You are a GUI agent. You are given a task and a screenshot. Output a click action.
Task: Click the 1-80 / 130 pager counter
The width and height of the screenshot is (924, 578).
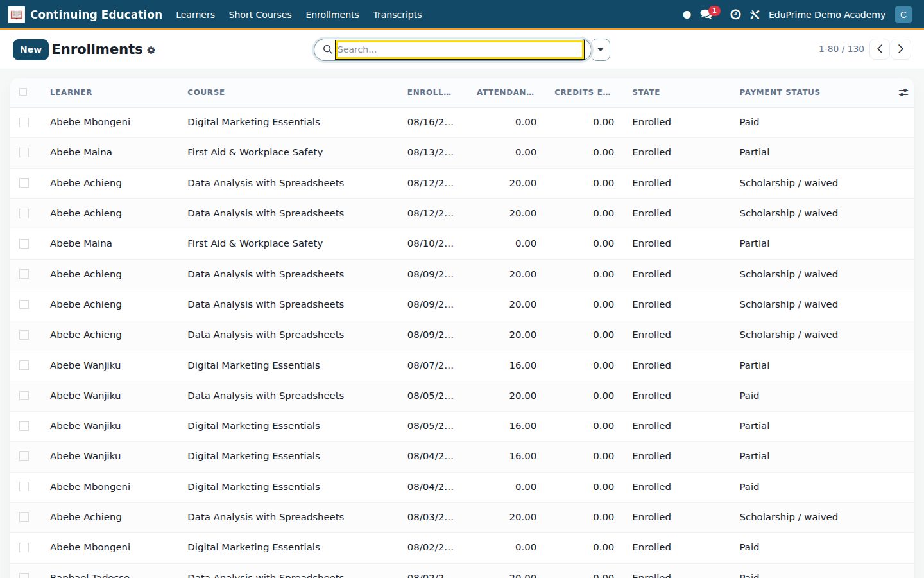click(841, 49)
